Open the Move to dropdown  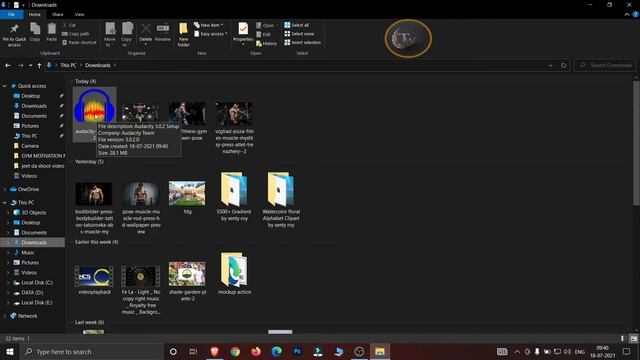coord(110,35)
